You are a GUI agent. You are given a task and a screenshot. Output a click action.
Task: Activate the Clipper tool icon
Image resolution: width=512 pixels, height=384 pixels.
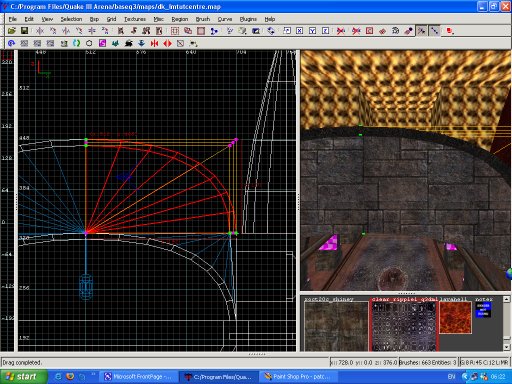coord(214,31)
